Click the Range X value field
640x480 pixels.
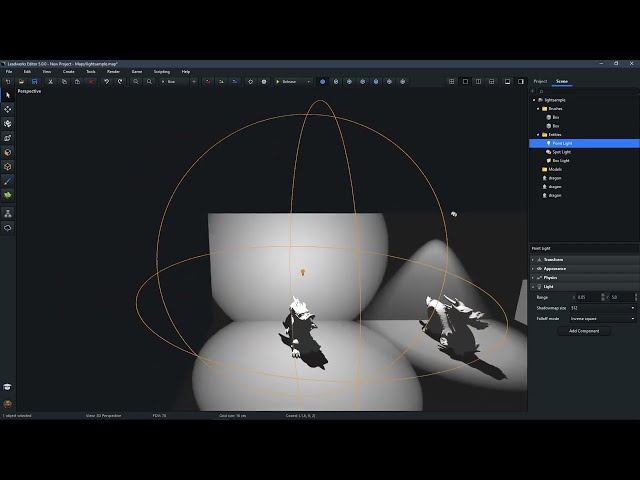click(588, 297)
